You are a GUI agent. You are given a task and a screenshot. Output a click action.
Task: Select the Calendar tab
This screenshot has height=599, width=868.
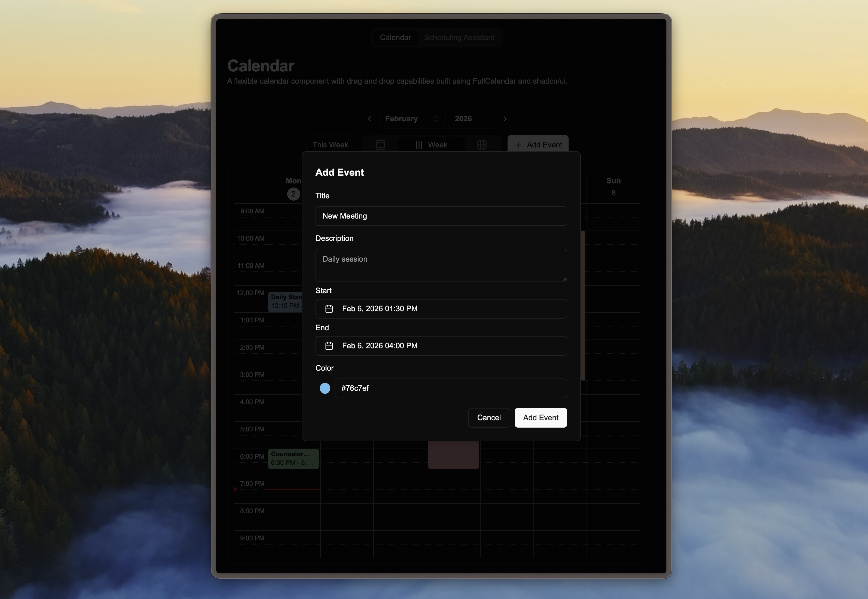click(x=395, y=37)
